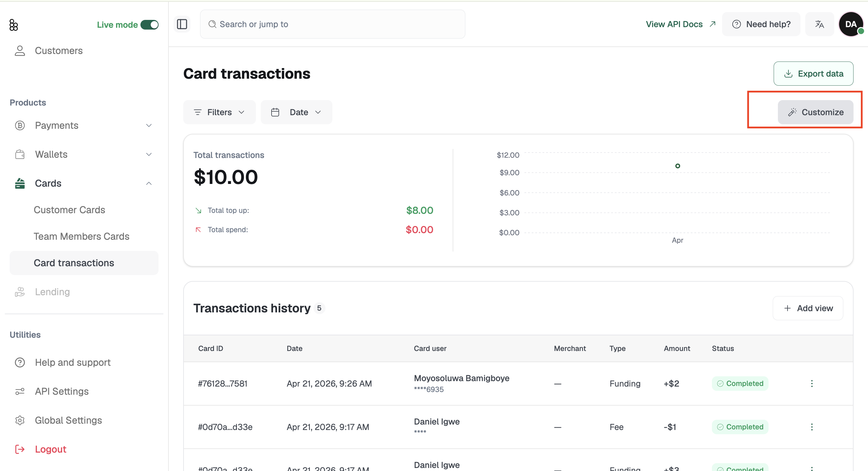This screenshot has width=868, height=471.
Task: Go to Customer Cards
Action: (69, 210)
